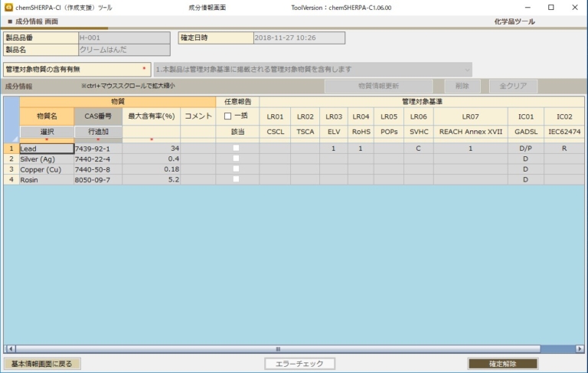The width and height of the screenshot is (588, 373).
Task: Click the 物質情報更新 button
Action: point(378,87)
